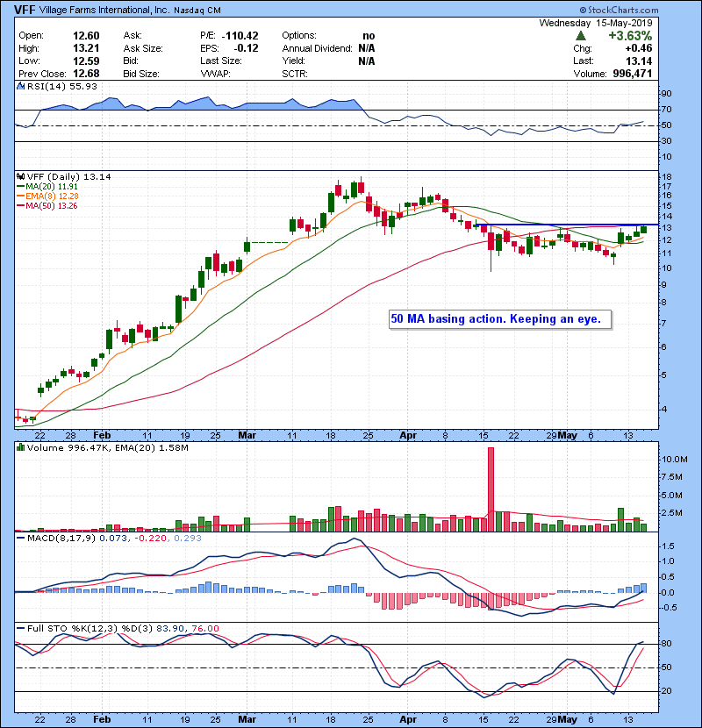Image resolution: width=702 pixels, height=728 pixels.
Task: Click the blue horizontal resistance line near 13
Action: tap(567, 225)
